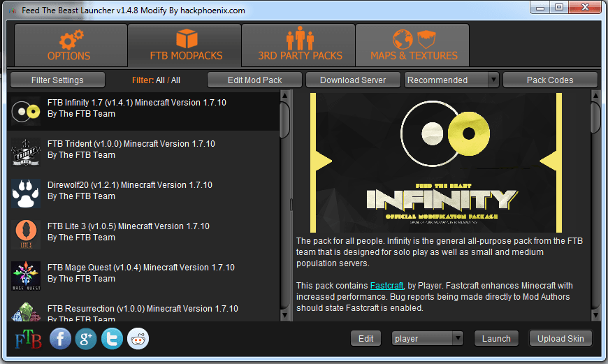The image size is (608, 364).
Task: Click the 3rd Party Packs people icon
Action: (x=300, y=38)
